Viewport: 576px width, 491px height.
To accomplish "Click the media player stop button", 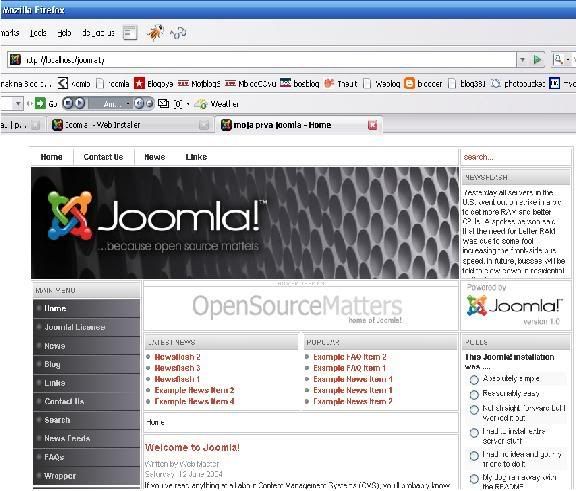I will pos(68,104).
